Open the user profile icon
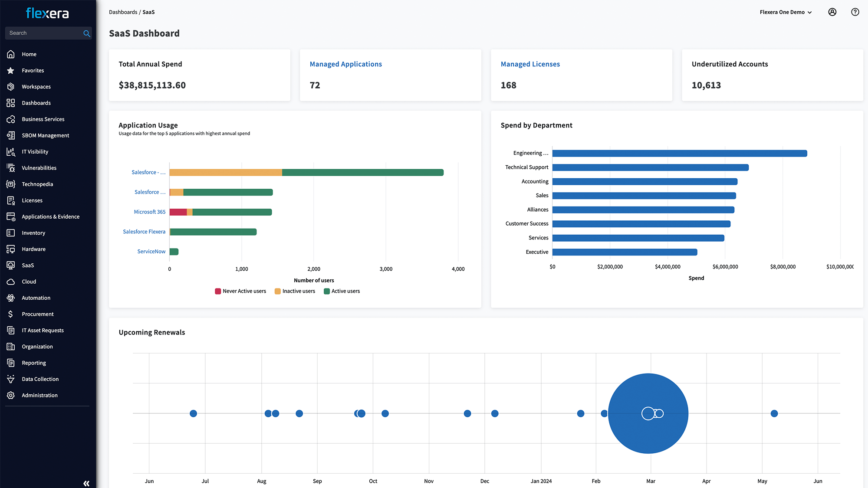The height and width of the screenshot is (488, 868). [832, 12]
